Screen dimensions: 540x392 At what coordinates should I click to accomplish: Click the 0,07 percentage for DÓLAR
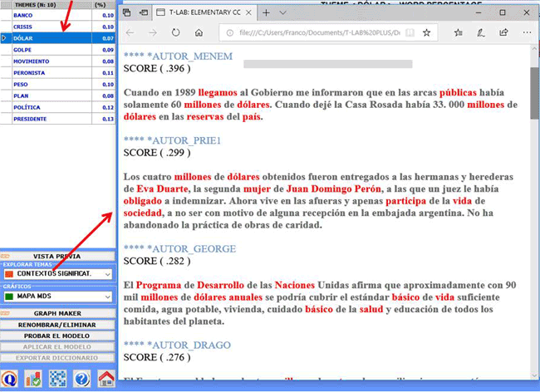[108, 38]
